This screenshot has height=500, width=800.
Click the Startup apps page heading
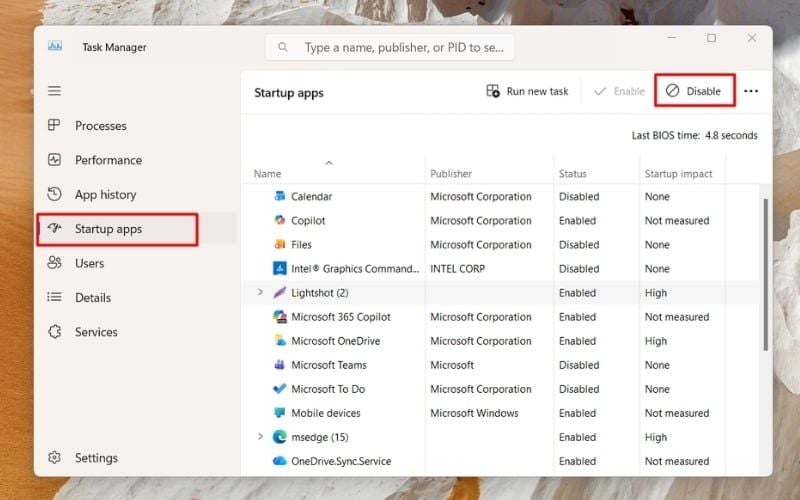[289, 93]
